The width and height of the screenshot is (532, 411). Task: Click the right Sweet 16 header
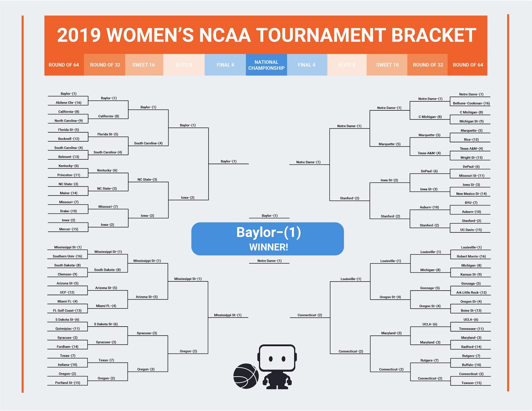(387, 65)
